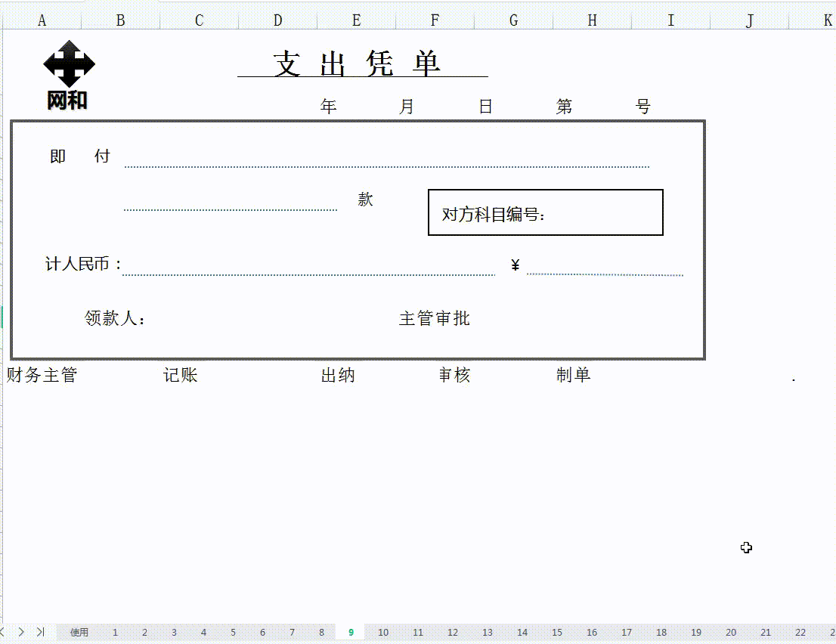
Task: Open sheet tab 15
Action: tap(557, 632)
